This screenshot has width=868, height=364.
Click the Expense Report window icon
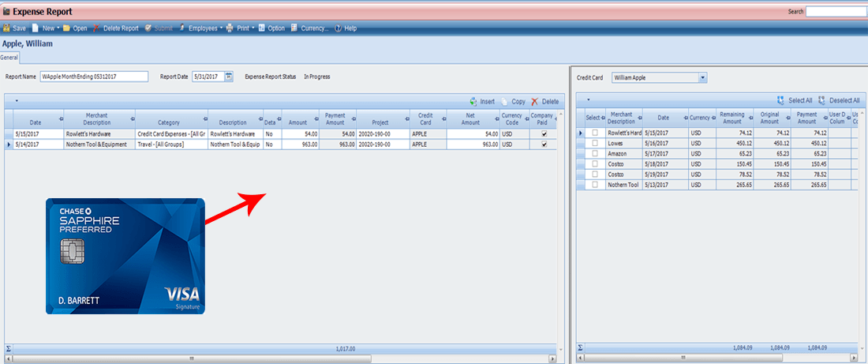6,11
